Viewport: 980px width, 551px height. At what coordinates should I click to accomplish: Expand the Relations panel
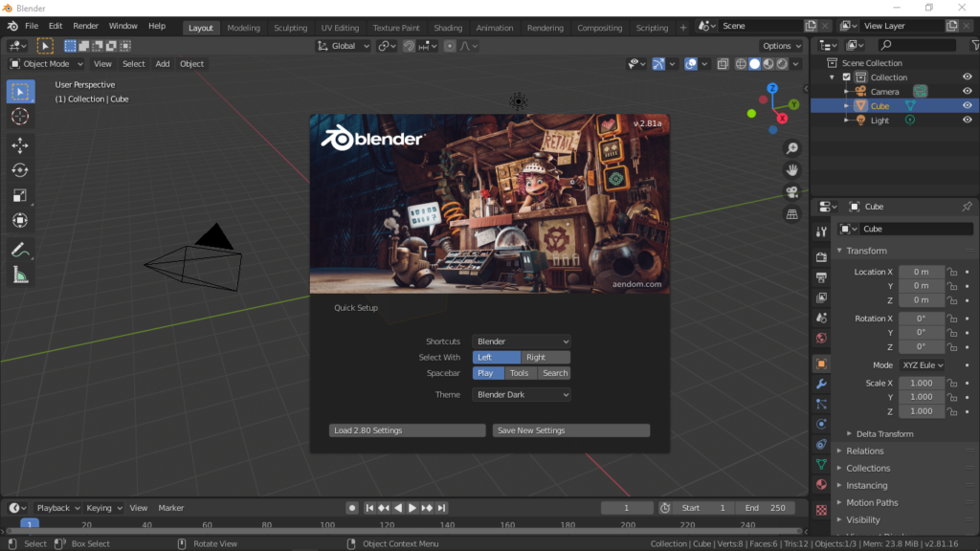click(x=865, y=452)
